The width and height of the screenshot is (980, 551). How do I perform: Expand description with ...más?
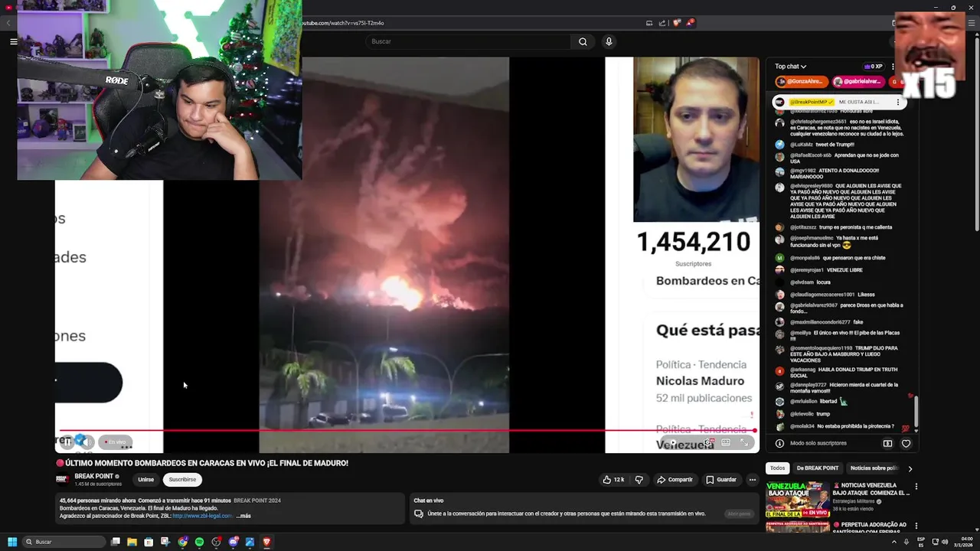click(x=243, y=516)
